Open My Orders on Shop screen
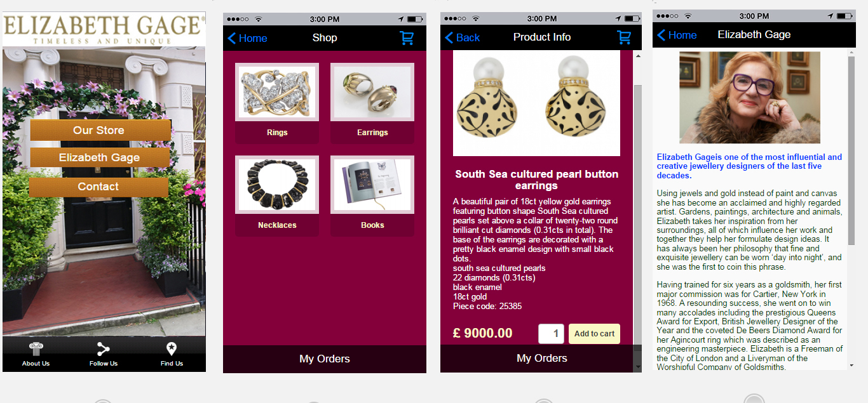 (325, 359)
